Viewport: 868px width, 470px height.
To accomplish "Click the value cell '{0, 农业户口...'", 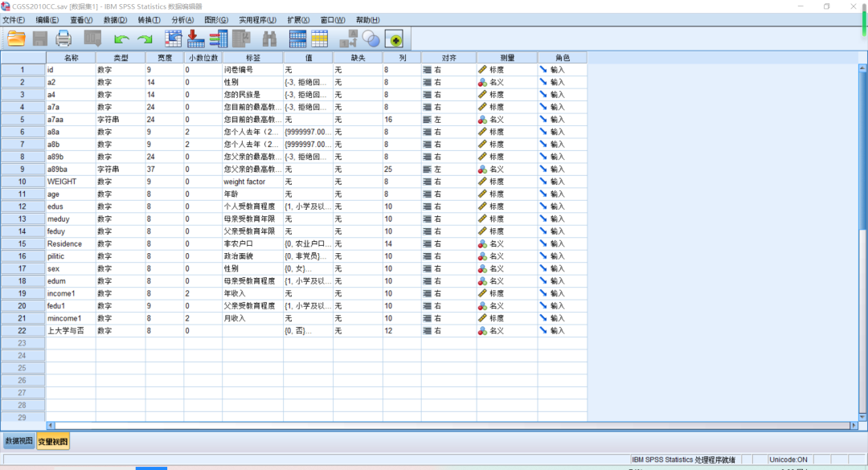I will click(x=309, y=243).
